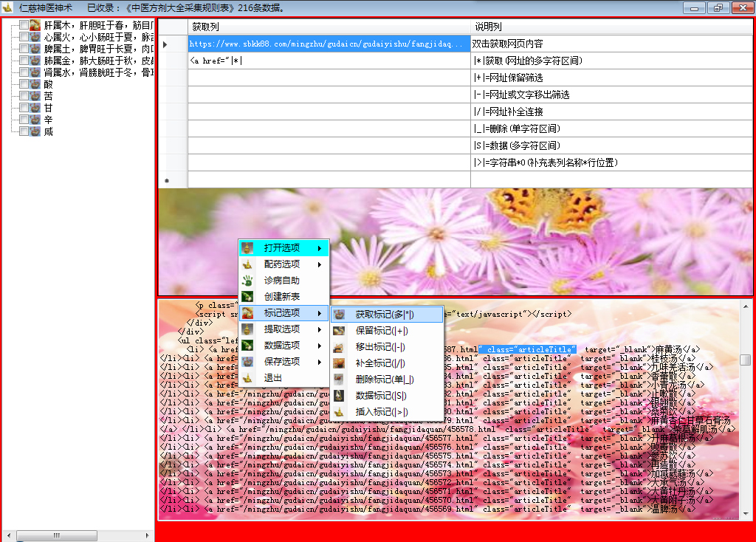This screenshot has width=756, height=542.
Task: Select 删除标记(单|_|) submenu entry
Action: tap(387, 380)
